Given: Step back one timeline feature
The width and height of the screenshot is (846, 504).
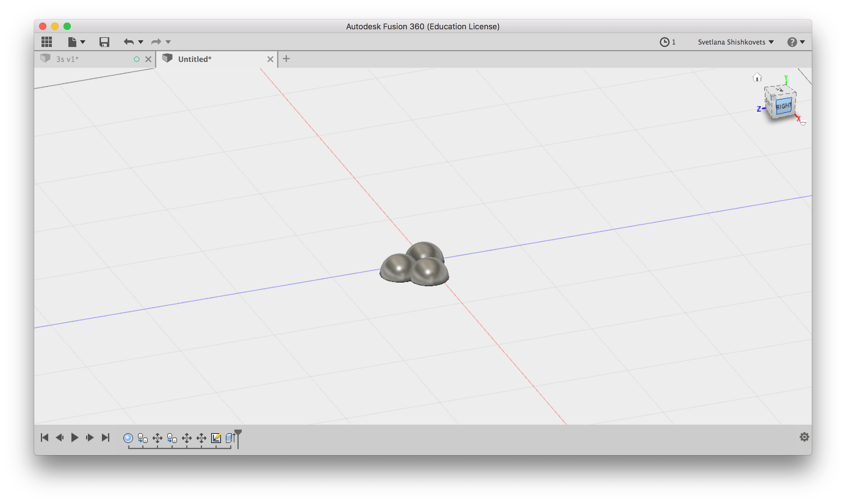Looking at the screenshot, I should [x=60, y=437].
